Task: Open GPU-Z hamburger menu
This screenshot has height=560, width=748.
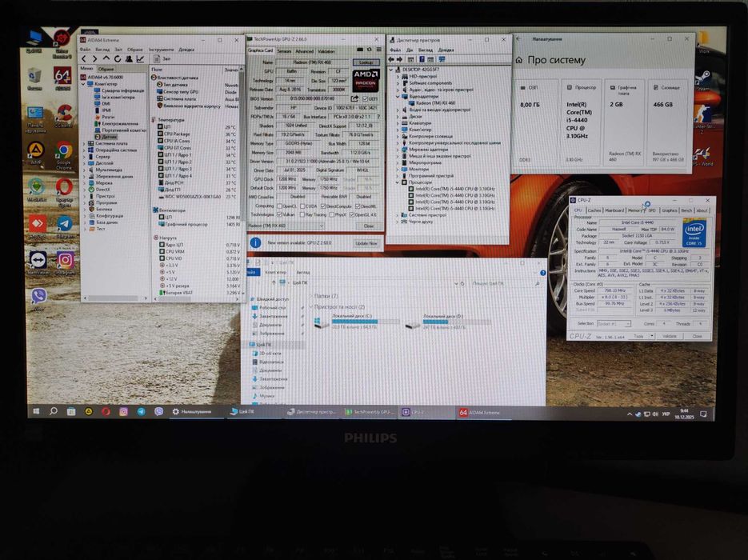Action: pyautogui.click(x=378, y=50)
